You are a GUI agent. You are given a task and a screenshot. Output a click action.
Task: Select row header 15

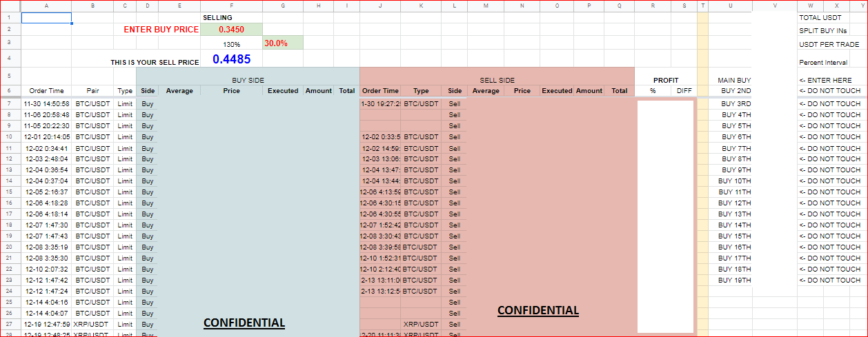(x=10, y=192)
